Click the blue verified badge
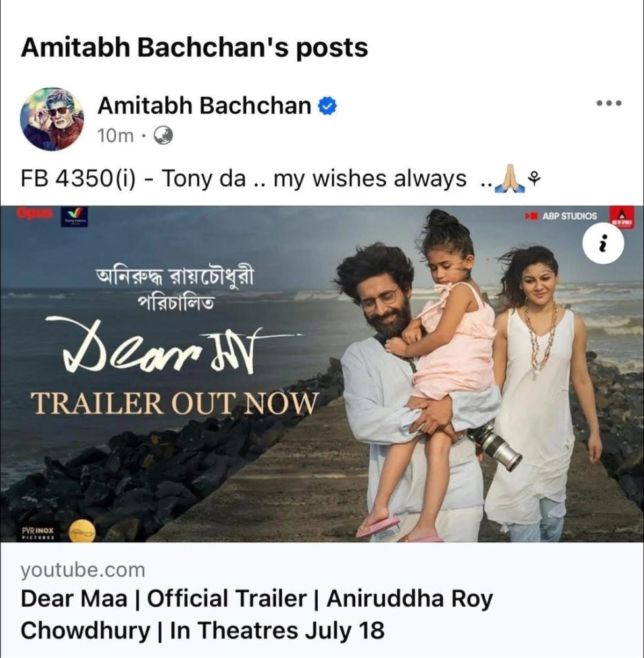 point(328,105)
